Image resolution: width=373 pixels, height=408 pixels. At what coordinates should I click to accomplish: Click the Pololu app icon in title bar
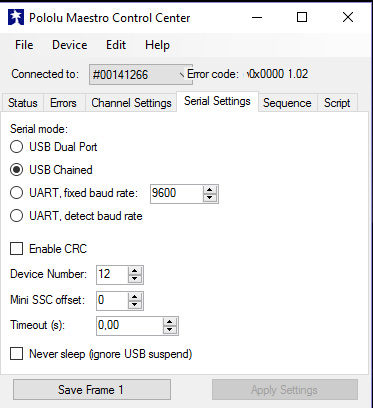16,17
